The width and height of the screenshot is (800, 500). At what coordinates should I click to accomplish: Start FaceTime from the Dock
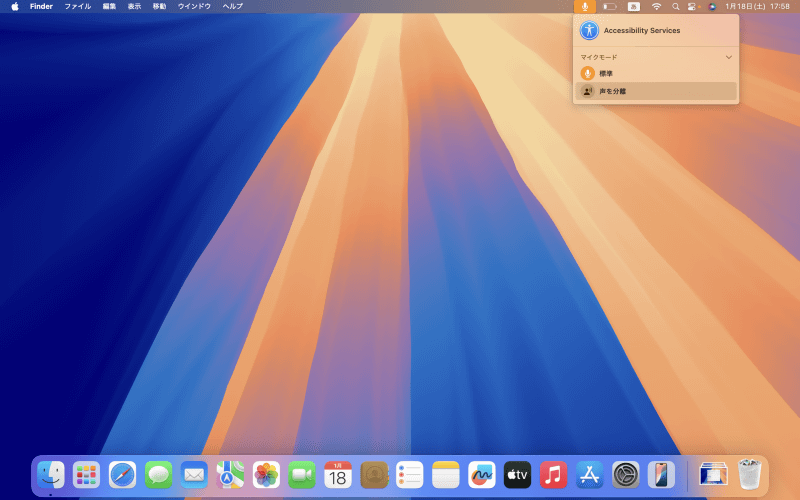tap(302, 475)
